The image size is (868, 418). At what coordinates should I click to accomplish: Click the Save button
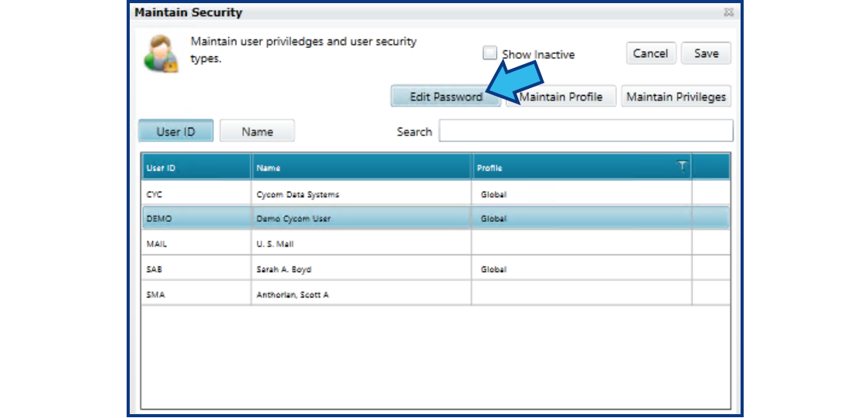(706, 54)
